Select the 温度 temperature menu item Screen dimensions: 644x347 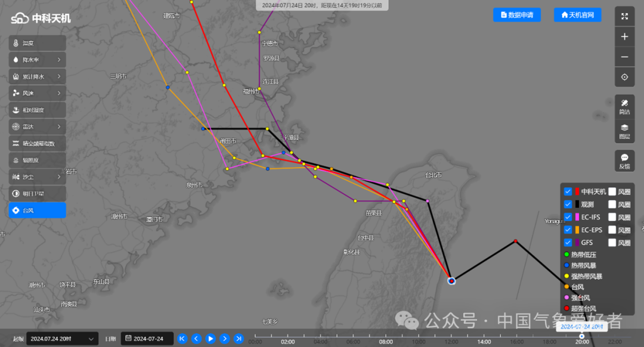click(x=37, y=43)
